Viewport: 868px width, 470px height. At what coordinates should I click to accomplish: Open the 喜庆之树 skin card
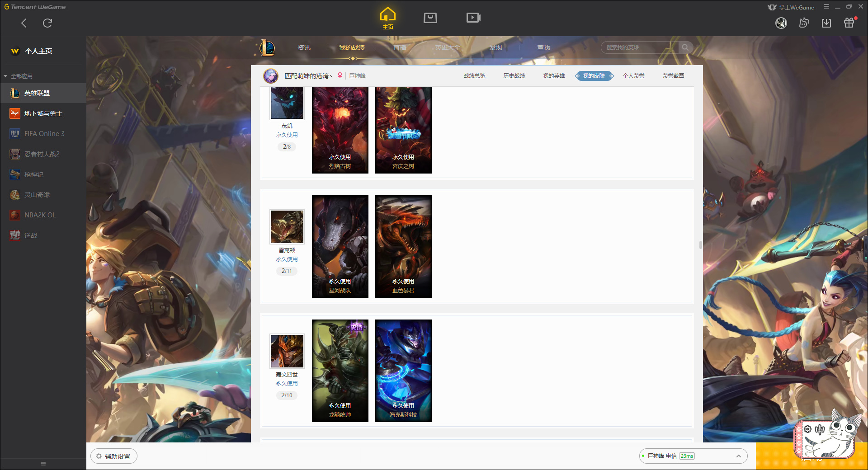(x=403, y=130)
